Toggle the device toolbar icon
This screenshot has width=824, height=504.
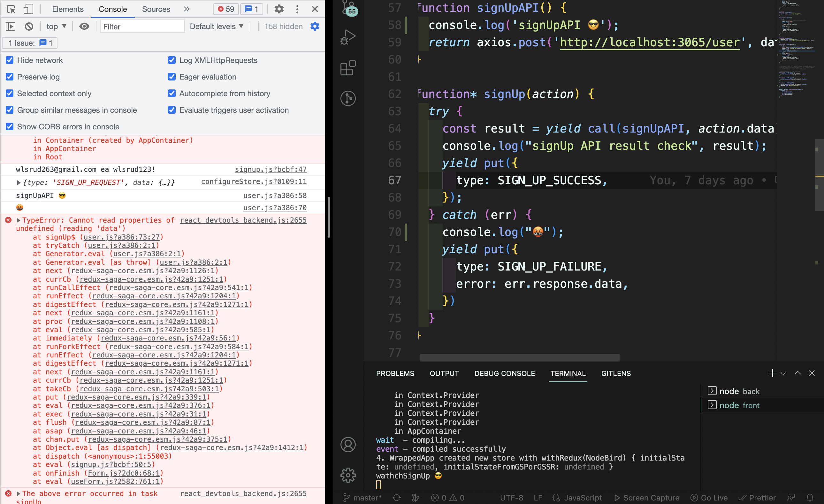pyautogui.click(x=28, y=9)
